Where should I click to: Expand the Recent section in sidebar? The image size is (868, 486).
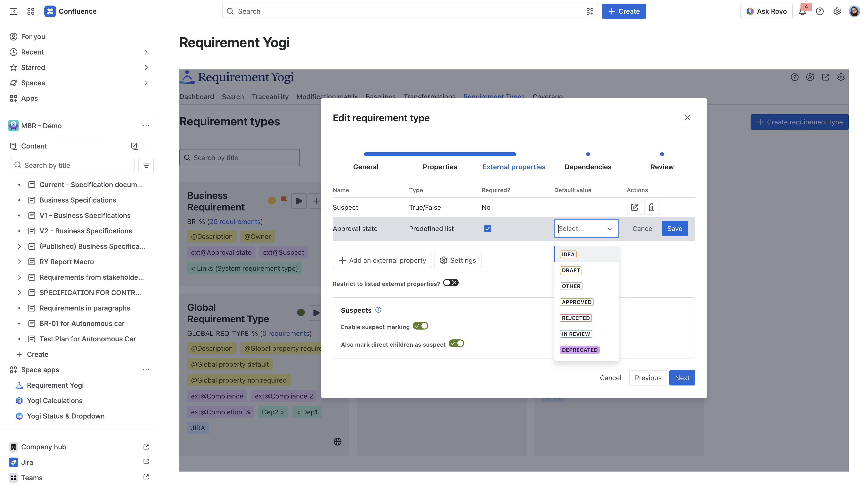[x=146, y=52]
